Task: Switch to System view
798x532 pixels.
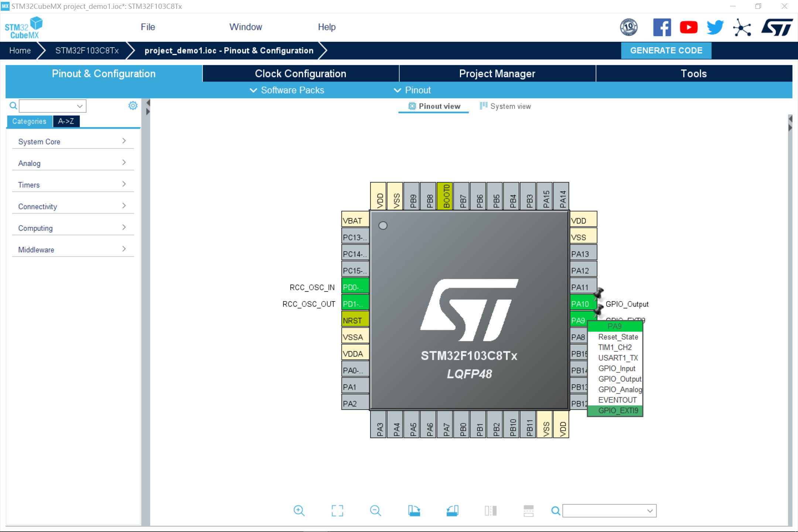Action: point(505,106)
